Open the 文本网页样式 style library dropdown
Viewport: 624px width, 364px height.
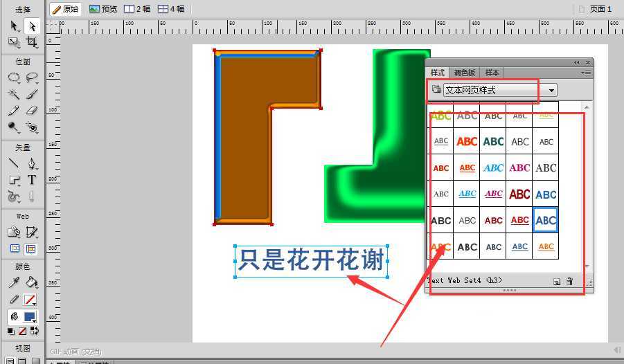551,90
